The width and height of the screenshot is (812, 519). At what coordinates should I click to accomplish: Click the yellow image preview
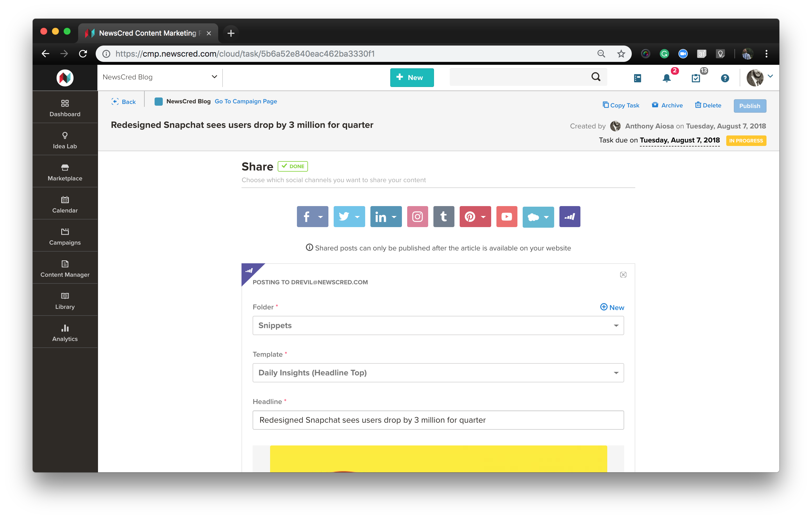(x=438, y=459)
